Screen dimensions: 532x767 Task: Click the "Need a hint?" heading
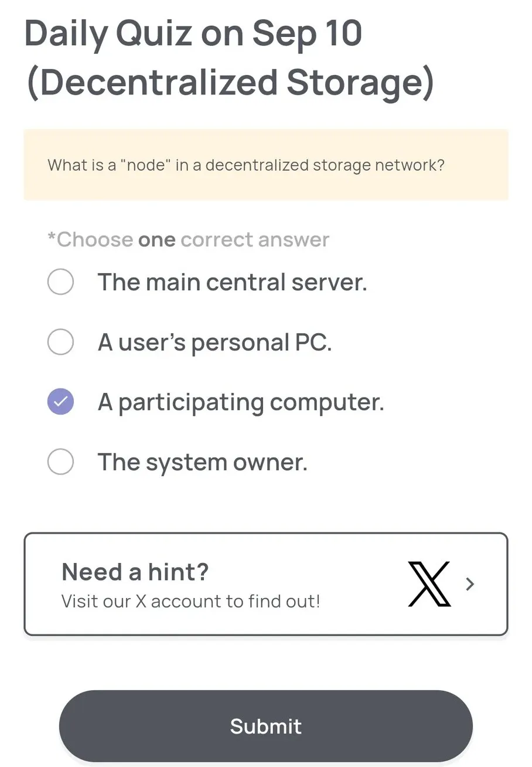pyautogui.click(x=134, y=572)
